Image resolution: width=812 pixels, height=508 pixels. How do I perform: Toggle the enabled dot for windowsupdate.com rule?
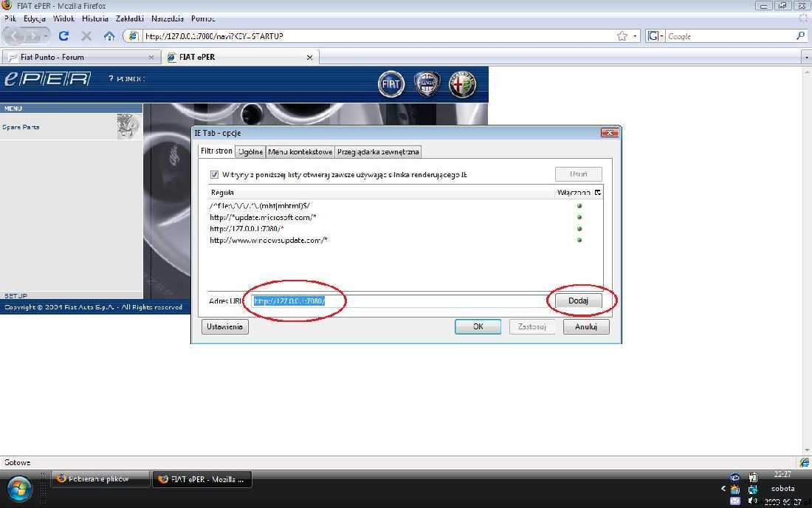579,240
